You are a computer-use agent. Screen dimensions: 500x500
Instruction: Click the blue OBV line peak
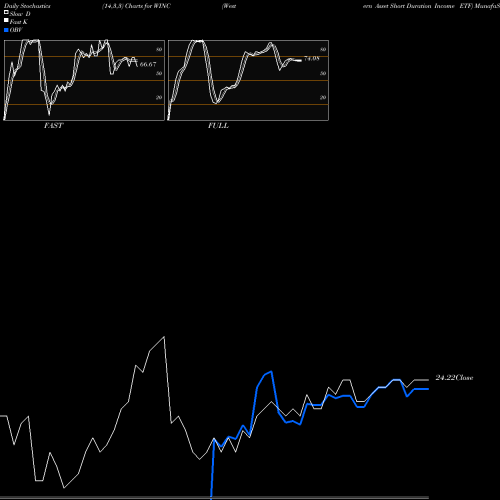click(272, 371)
